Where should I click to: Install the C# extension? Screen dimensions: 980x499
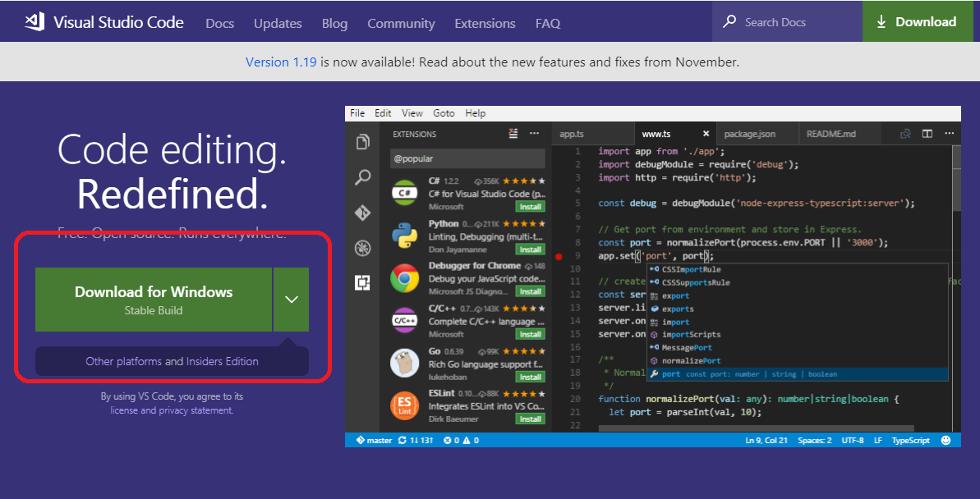pos(530,207)
